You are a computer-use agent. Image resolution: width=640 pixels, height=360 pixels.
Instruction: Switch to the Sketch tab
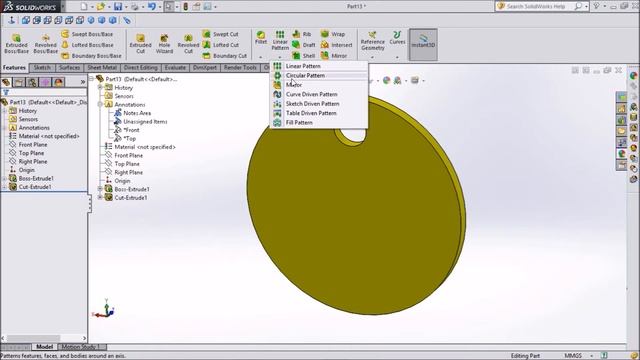tap(42, 68)
